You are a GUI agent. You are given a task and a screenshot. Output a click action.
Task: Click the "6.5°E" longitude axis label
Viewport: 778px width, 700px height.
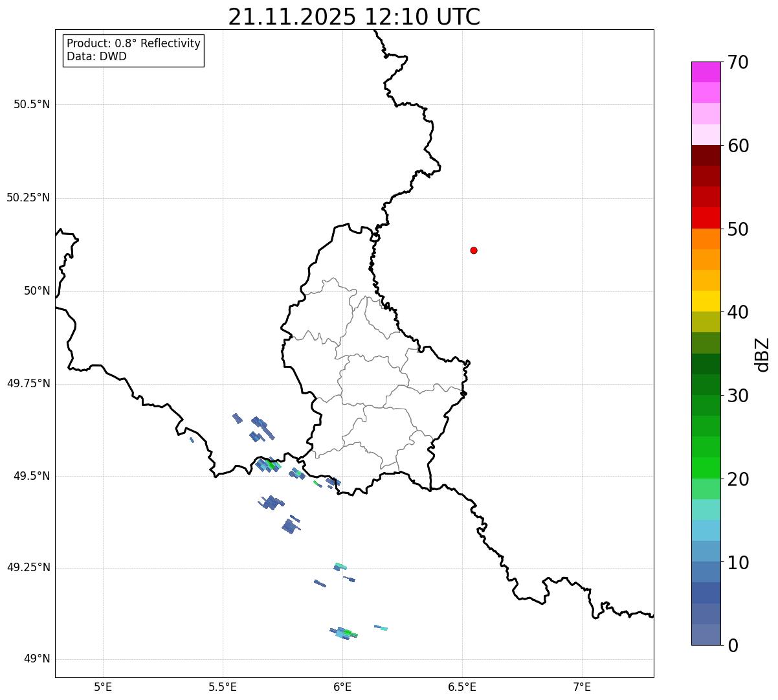pos(462,686)
